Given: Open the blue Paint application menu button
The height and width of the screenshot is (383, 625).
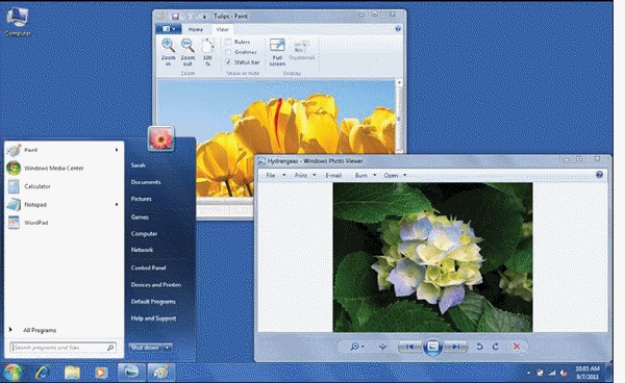Looking at the screenshot, I should (168, 29).
